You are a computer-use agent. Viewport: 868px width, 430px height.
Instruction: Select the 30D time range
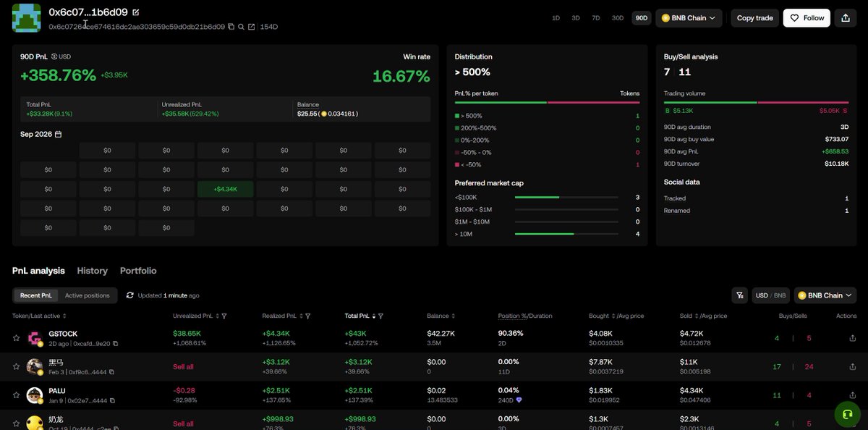618,18
